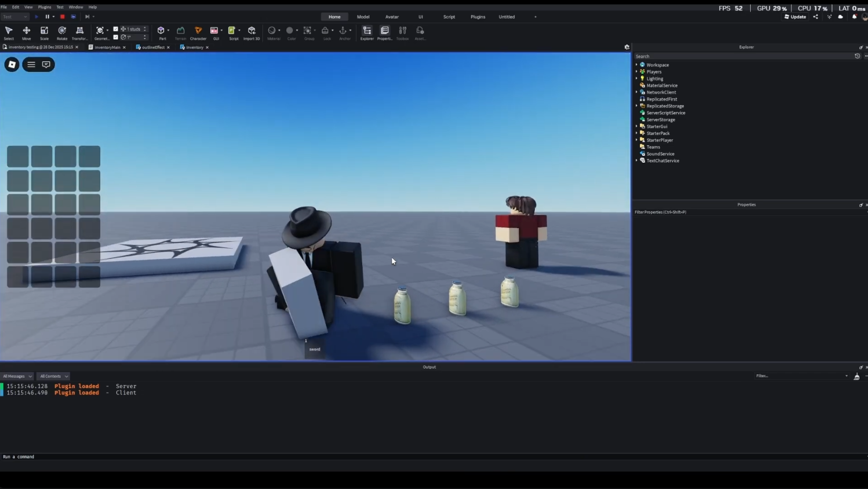The height and width of the screenshot is (489, 868).
Task: Select the Move tool
Action: (26, 32)
